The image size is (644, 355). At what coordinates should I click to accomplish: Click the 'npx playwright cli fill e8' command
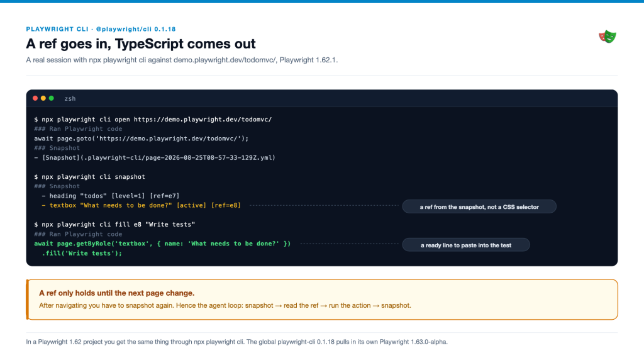coord(114,225)
